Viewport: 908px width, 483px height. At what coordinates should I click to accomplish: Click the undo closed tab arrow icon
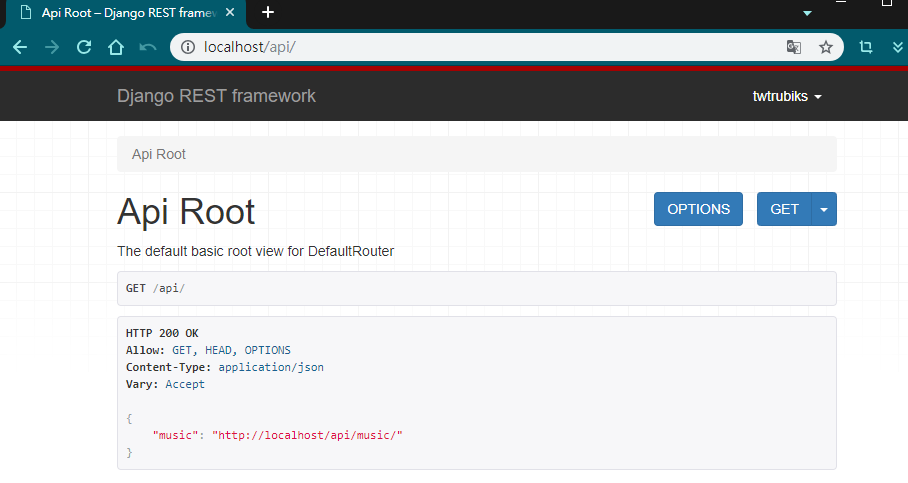(x=148, y=47)
